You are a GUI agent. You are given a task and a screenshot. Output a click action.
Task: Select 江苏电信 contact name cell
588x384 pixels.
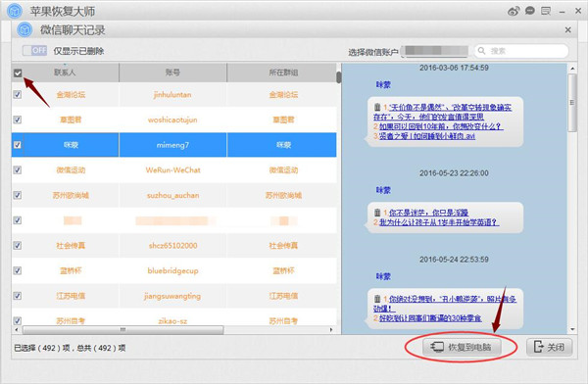tap(71, 296)
